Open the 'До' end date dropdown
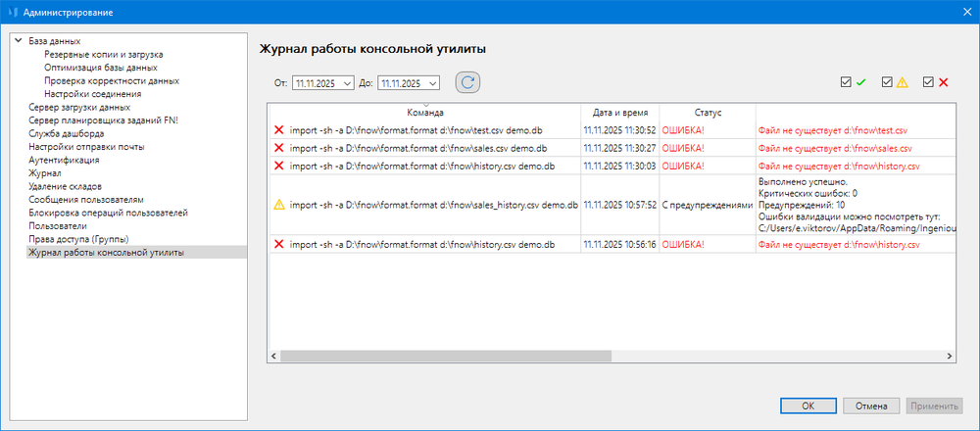 click(x=433, y=83)
